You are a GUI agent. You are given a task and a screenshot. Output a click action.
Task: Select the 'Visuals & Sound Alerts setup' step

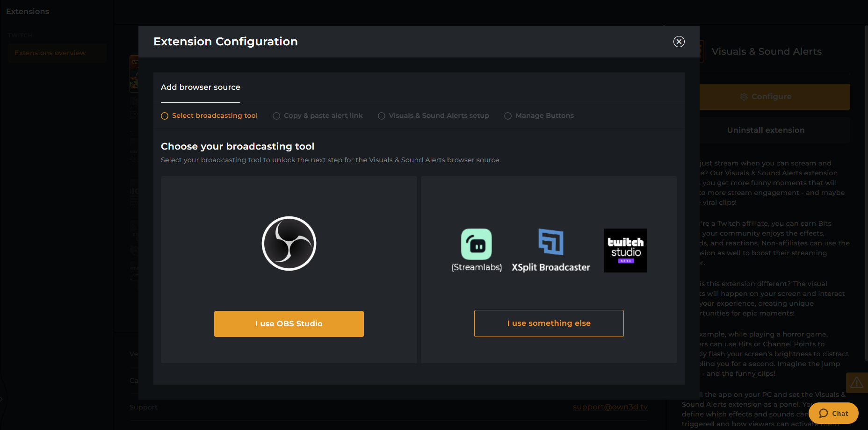(x=434, y=115)
